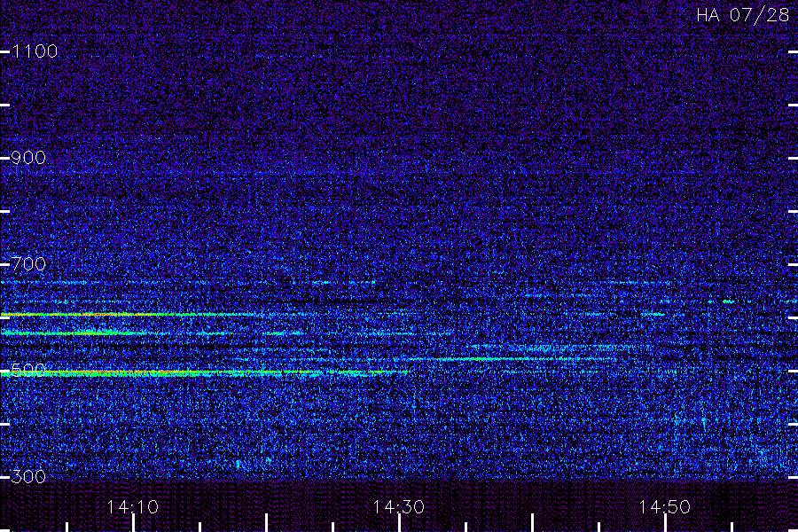This screenshot has width=798, height=532.
Task: Click the 14:50 time axis label
Action: click(x=665, y=507)
